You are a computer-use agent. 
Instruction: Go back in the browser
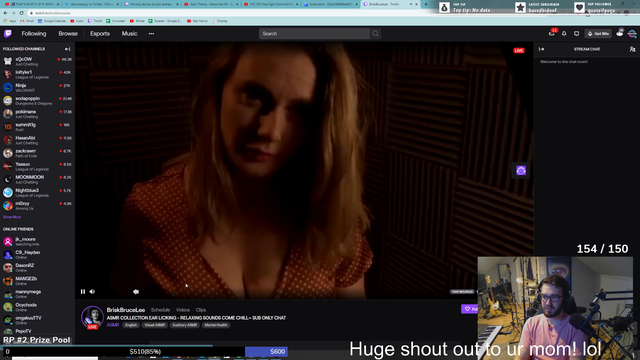[6, 13]
